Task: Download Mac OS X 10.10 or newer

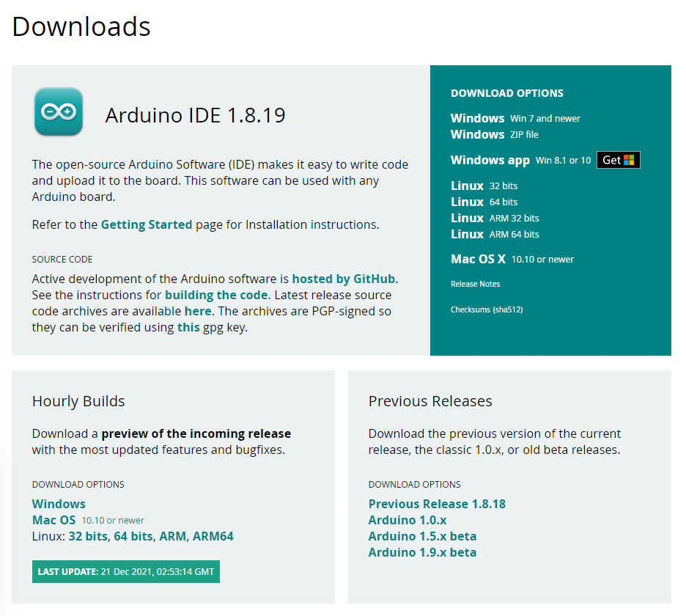Action: pos(512,259)
